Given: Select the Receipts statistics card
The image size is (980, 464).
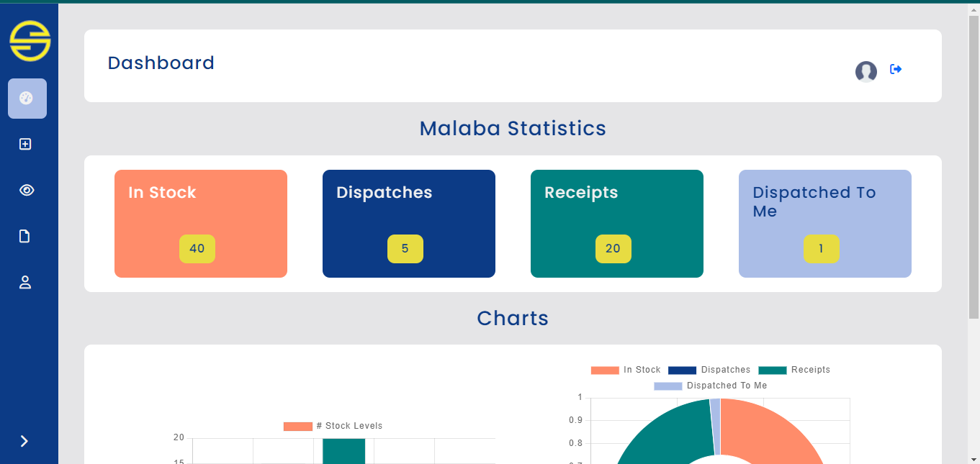Looking at the screenshot, I should pyautogui.click(x=617, y=224).
